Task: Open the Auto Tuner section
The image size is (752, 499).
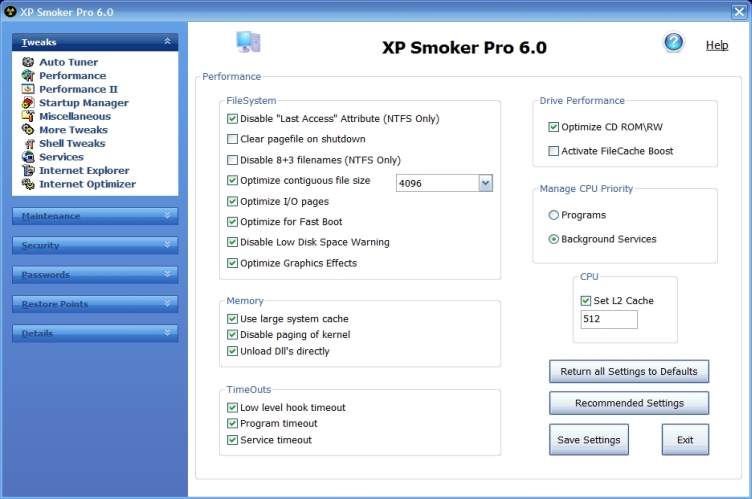Action: [69, 62]
